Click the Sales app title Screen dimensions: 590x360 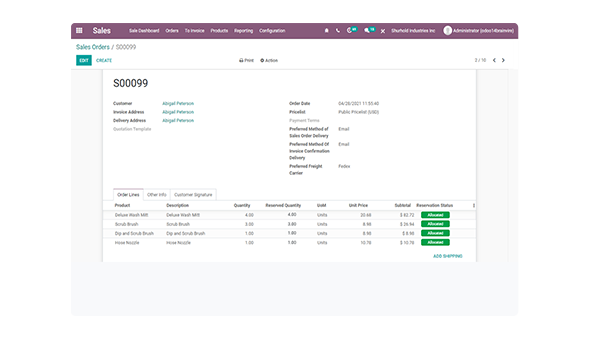(x=102, y=30)
